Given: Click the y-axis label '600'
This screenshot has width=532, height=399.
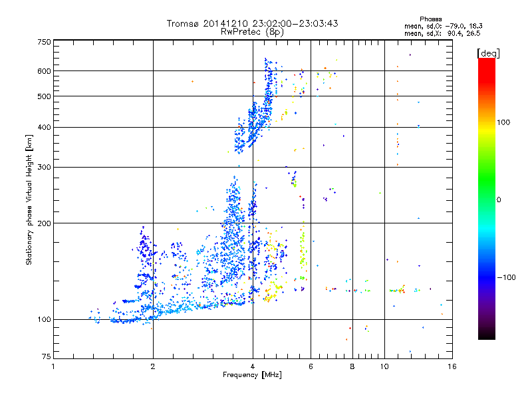Looking at the screenshot, I should coord(44,71).
